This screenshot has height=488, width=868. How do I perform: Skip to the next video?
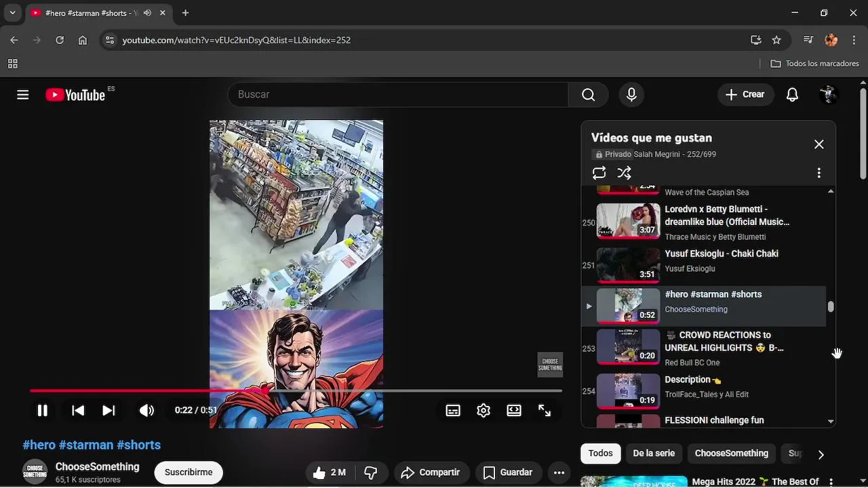(108, 410)
